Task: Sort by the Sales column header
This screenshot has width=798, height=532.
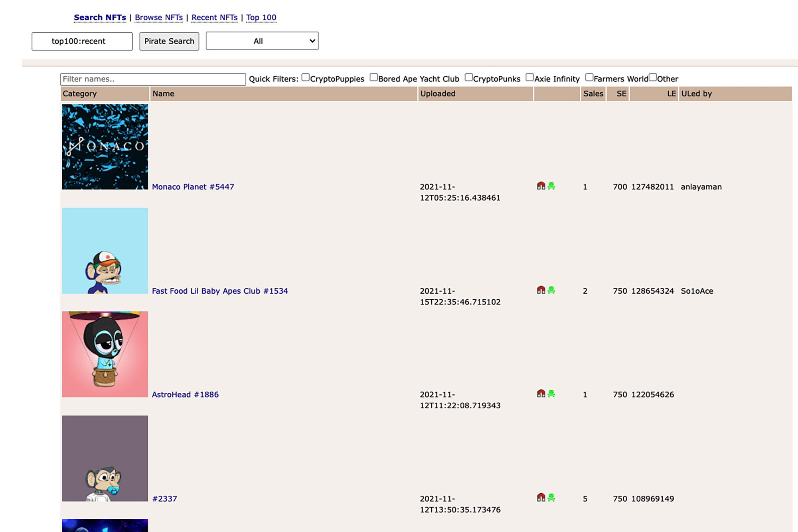Action: pyautogui.click(x=593, y=94)
